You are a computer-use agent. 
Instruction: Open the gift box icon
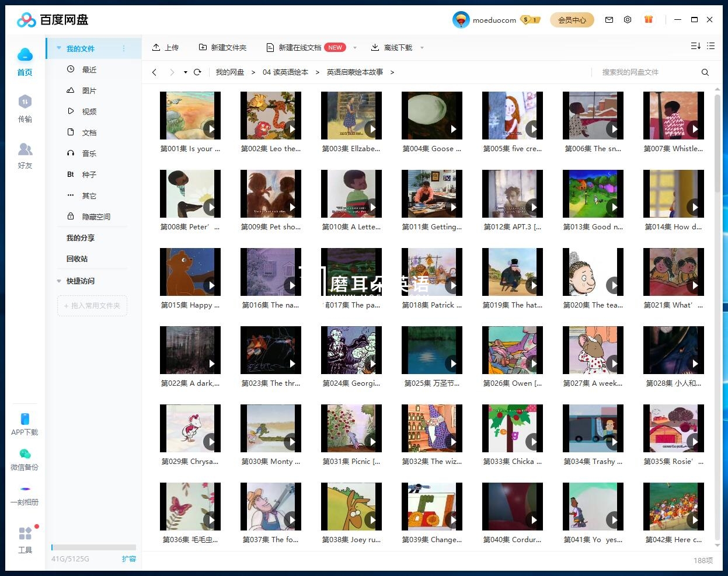click(648, 20)
